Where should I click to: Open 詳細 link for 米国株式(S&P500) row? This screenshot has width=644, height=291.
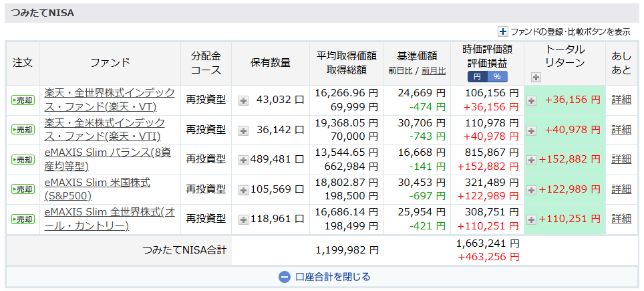[621, 189]
